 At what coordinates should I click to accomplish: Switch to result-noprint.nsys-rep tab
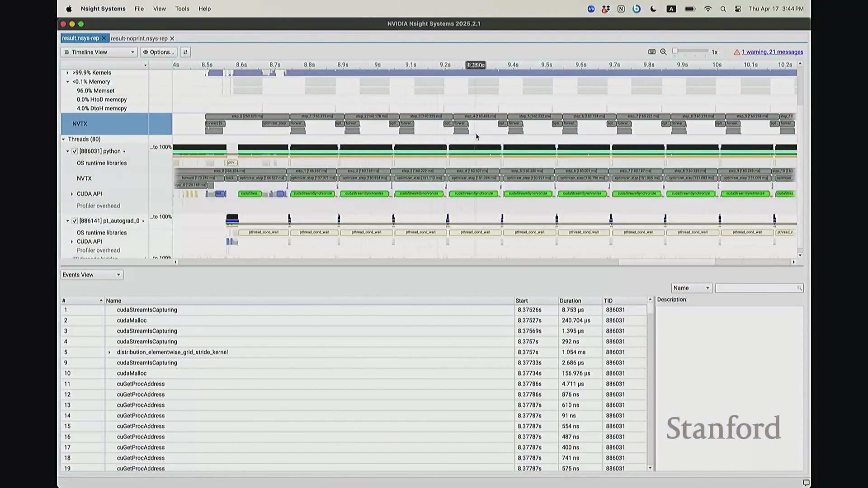(x=139, y=39)
